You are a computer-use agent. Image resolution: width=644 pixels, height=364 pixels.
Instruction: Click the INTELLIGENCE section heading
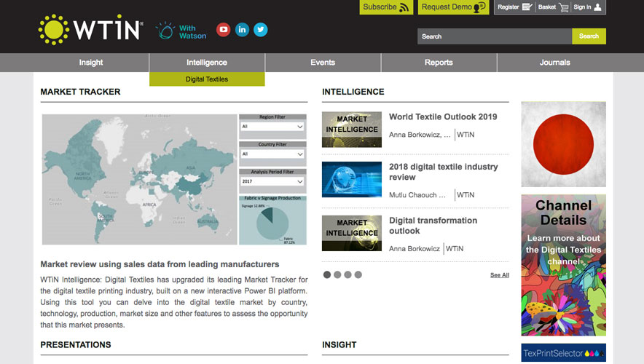353,92
